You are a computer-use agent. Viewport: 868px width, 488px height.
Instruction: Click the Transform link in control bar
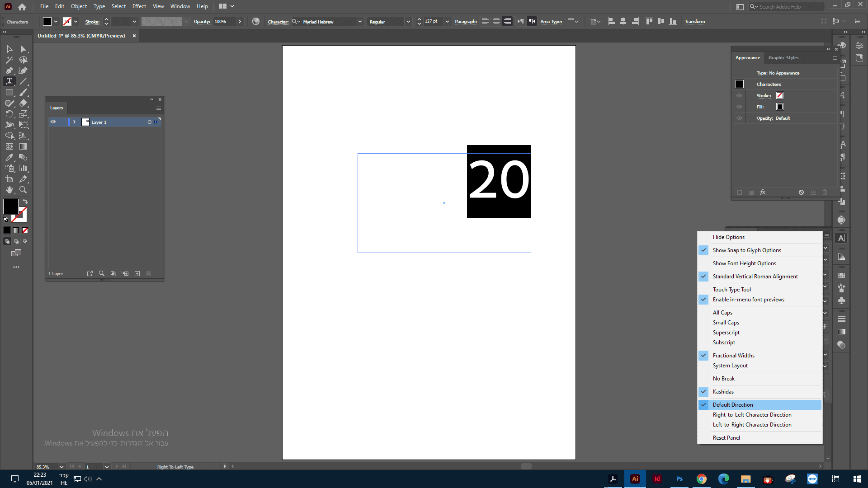(694, 22)
